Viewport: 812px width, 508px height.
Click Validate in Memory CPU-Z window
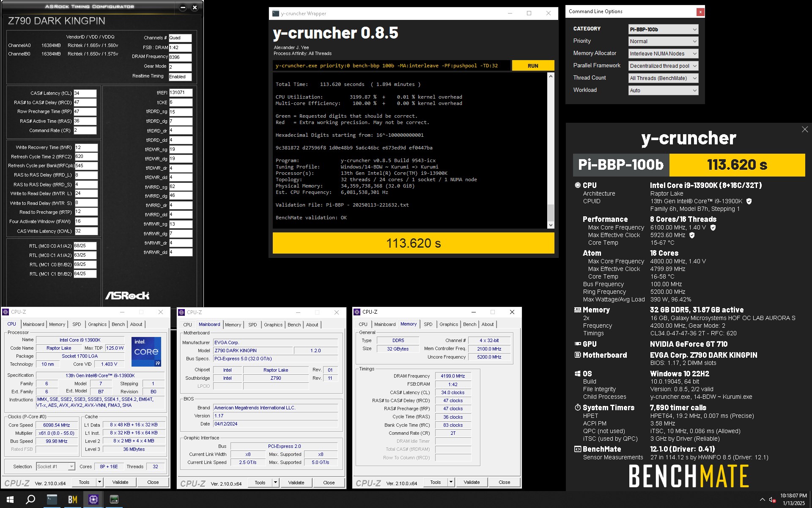[472, 482]
